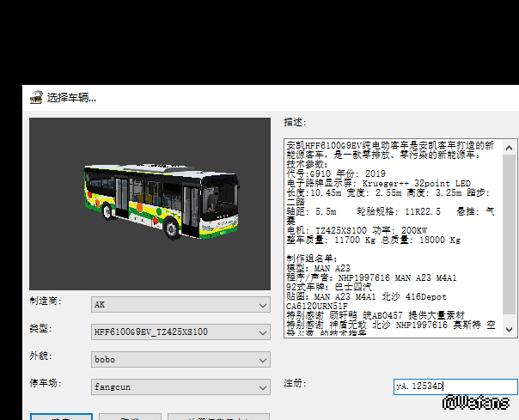Click the line '模型: MAN A23'

[319, 268]
